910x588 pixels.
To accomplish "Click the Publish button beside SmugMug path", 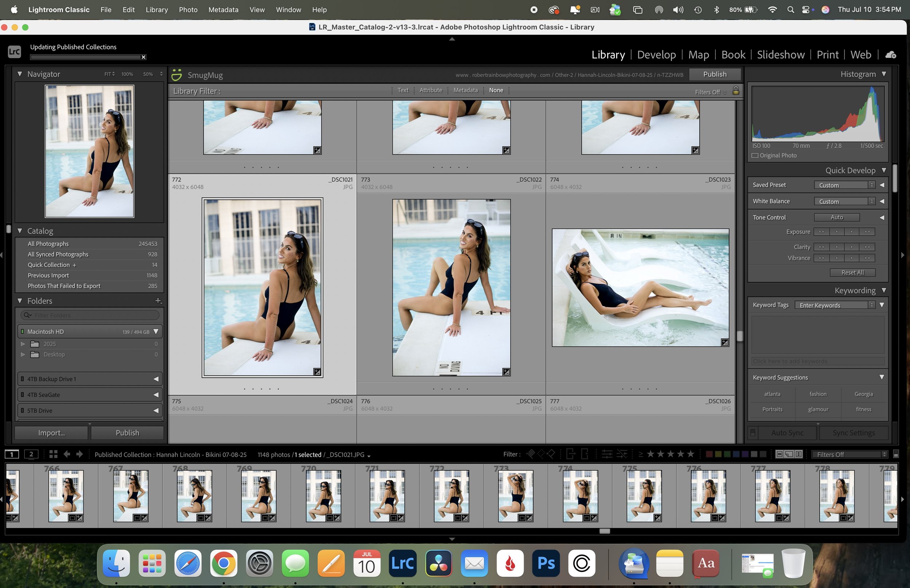I will [715, 74].
